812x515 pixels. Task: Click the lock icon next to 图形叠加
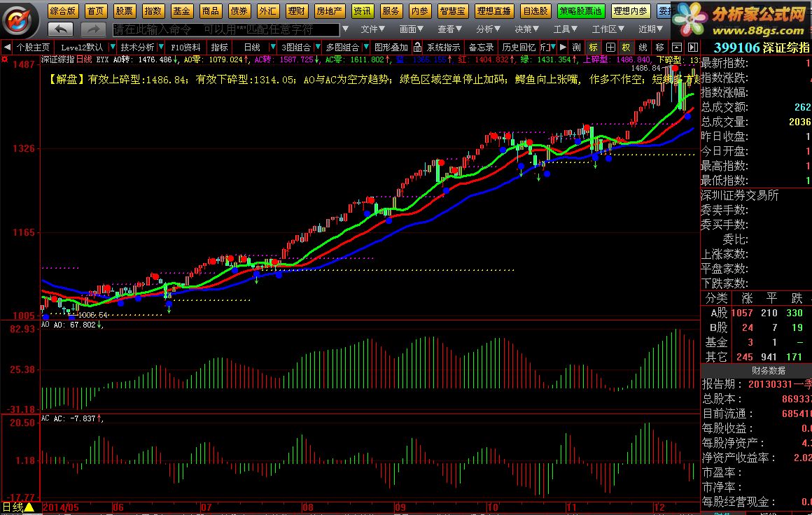pyautogui.click(x=417, y=47)
